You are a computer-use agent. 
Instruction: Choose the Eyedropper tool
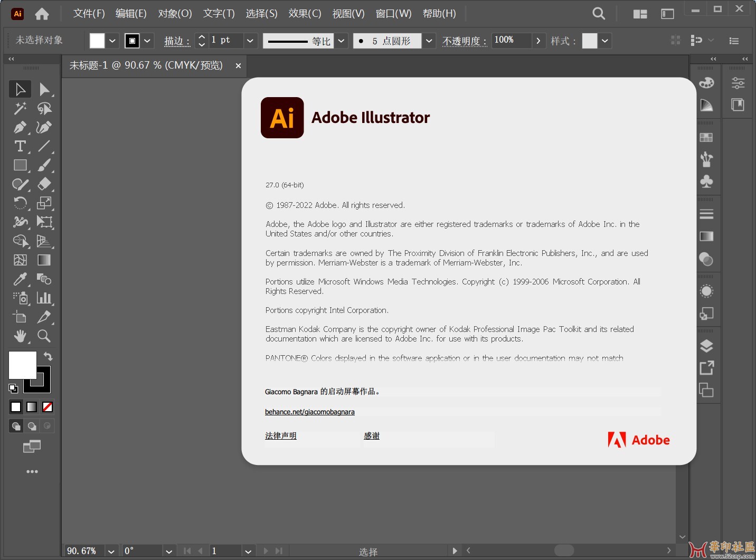(x=20, y=279)
